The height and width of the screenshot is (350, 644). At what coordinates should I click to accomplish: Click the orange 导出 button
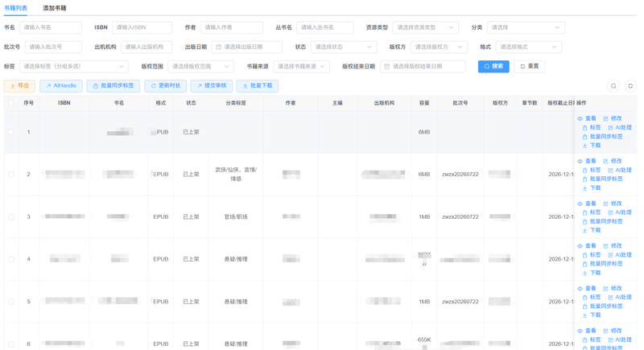[x=19, y=86]
